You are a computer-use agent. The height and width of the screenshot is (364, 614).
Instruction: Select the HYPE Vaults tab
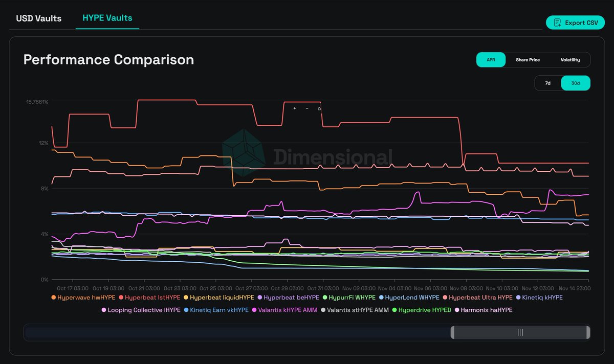pos(107,18)
